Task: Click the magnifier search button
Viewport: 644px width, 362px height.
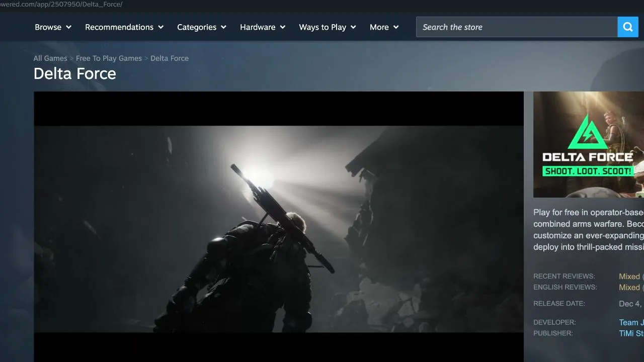Action: pyautogui.click(x=628, y=27)
